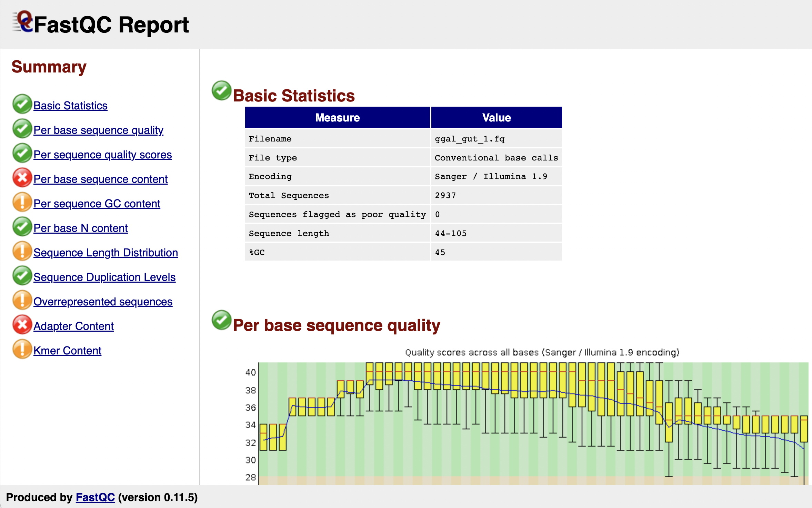Open the Per sequence quality scores section
The height and width of the screenshot is (508, 812).
coord(102,155)
